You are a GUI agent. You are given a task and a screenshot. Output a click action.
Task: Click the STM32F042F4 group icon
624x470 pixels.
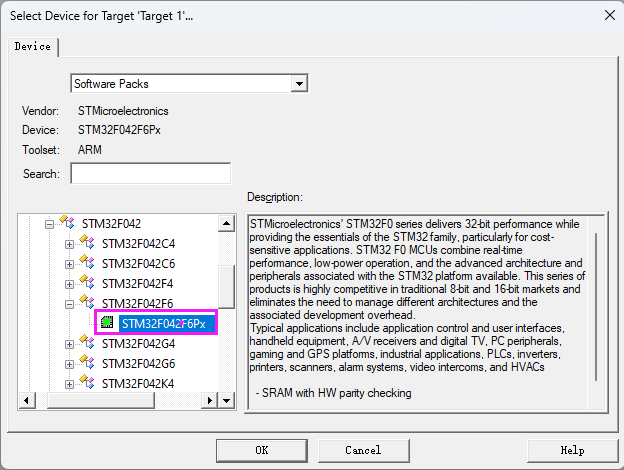[87, 281]
